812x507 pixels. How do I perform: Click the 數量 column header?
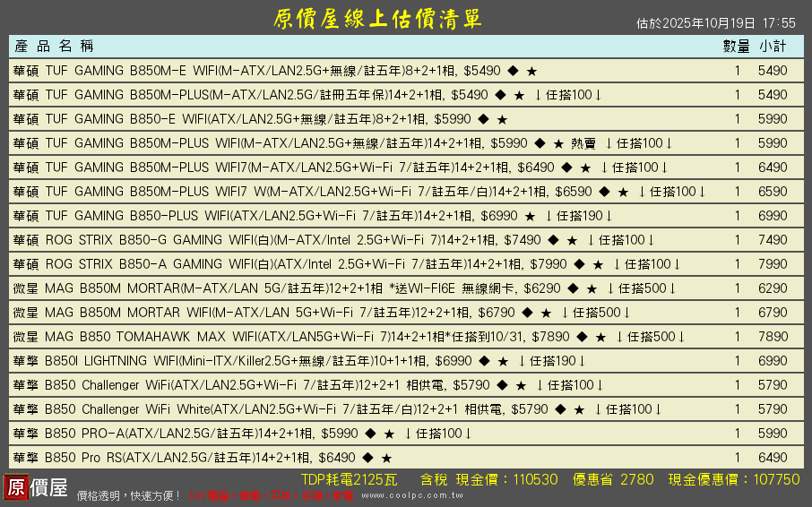736,47
